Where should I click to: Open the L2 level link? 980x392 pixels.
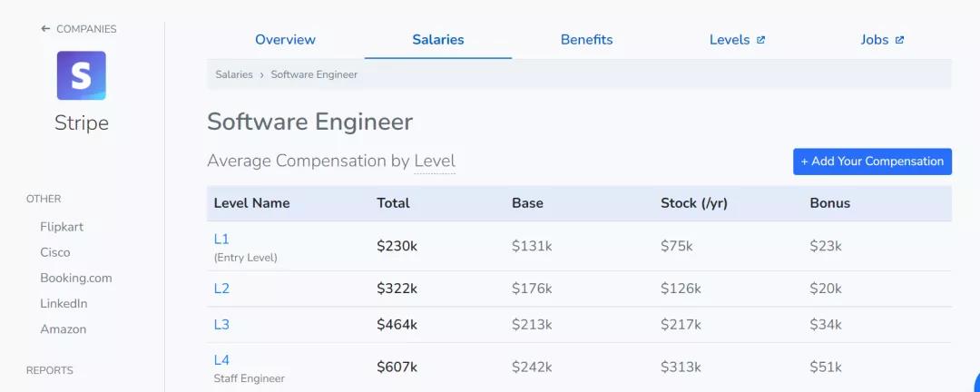click(221, 289)
